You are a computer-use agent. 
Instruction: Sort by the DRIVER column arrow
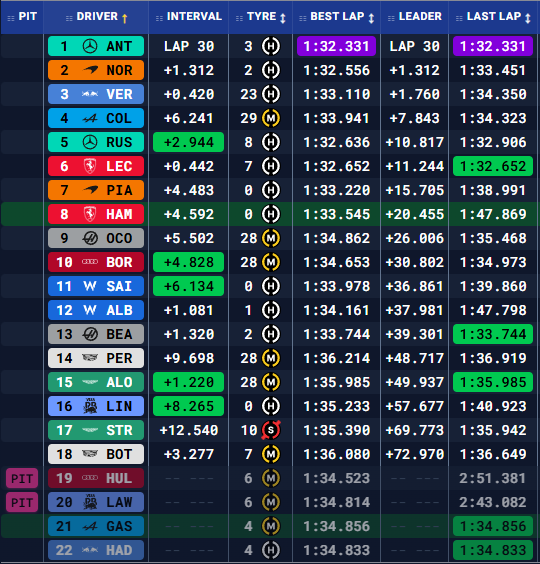124,18
